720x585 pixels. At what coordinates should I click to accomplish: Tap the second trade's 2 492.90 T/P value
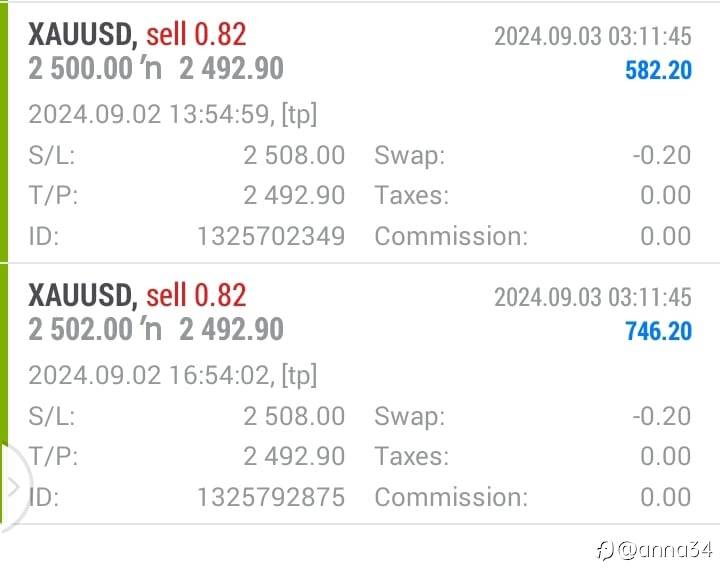[294, 456]
